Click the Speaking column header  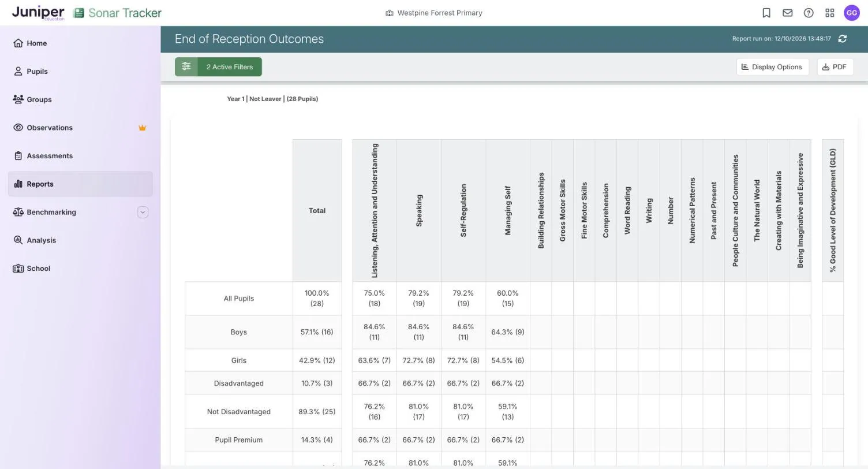[x=419, y=211]
